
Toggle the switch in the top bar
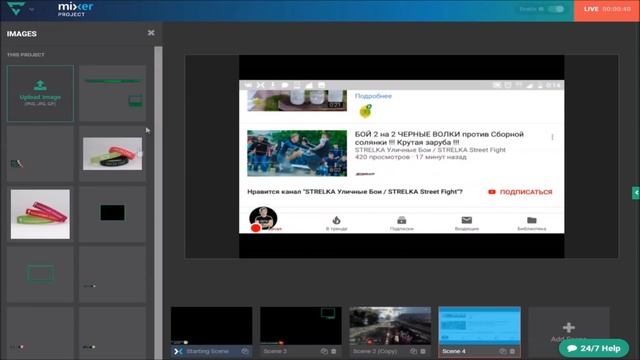pyautogui.click(x=556, y=9)
